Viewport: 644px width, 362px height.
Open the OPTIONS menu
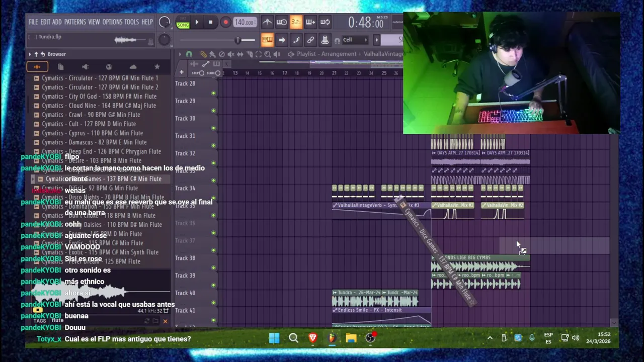coord(112,22)
